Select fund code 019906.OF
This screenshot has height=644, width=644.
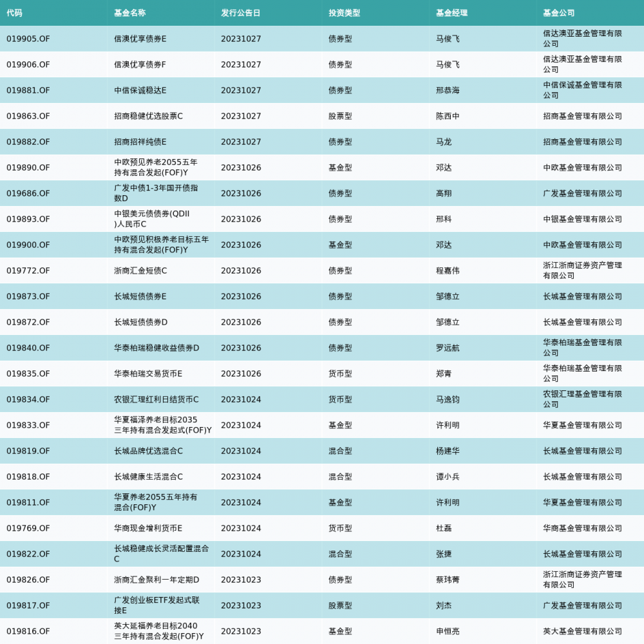(x=28, y=64)
